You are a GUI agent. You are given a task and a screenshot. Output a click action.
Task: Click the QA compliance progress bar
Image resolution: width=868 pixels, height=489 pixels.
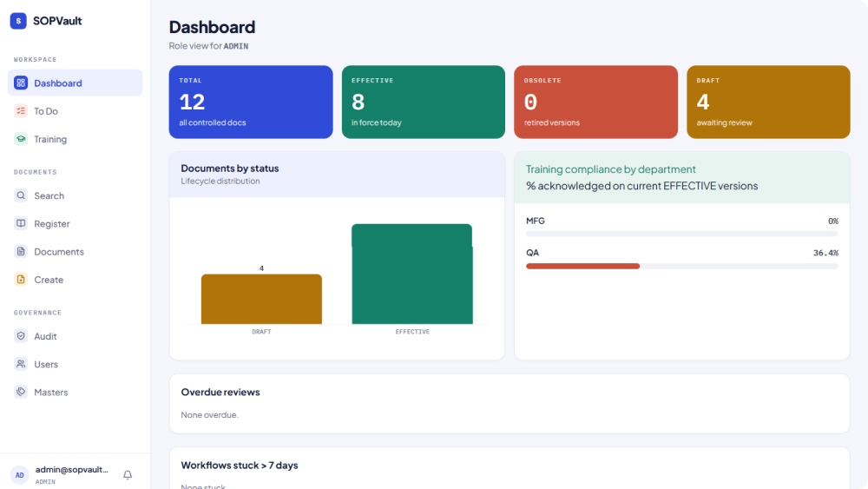[682, 267]
